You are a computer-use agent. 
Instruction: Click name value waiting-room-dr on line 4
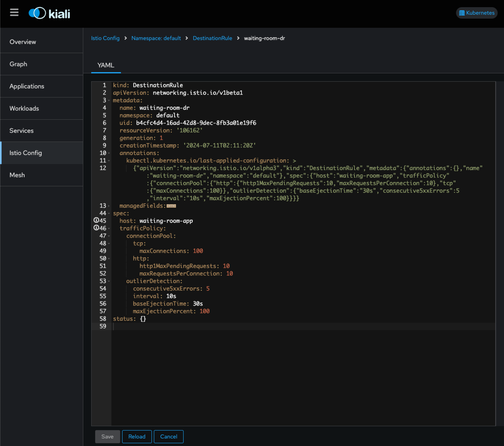[164, 108]
